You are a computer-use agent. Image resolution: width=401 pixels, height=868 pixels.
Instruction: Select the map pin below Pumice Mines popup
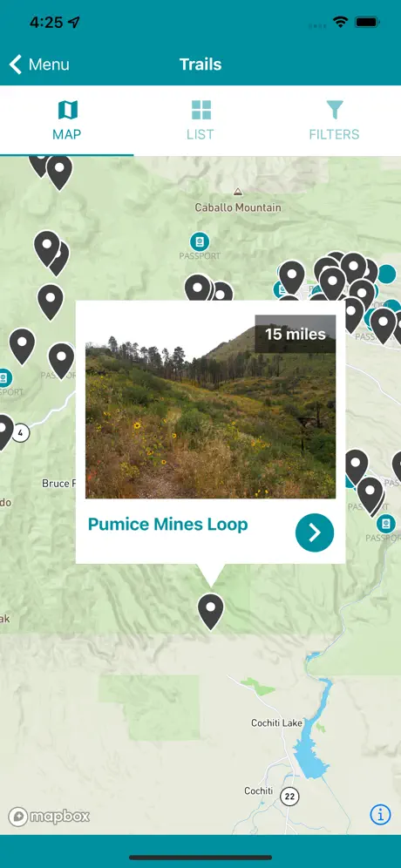coord(210,611)
